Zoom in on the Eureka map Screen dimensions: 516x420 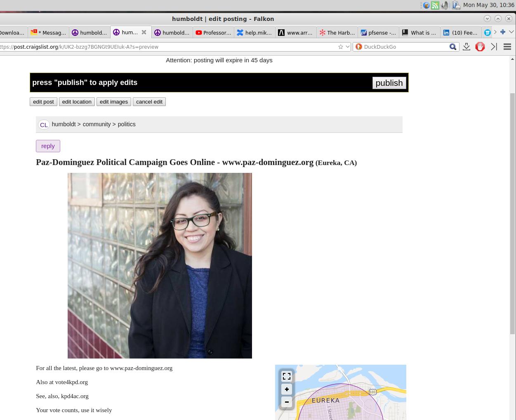(x=287, y=389)
